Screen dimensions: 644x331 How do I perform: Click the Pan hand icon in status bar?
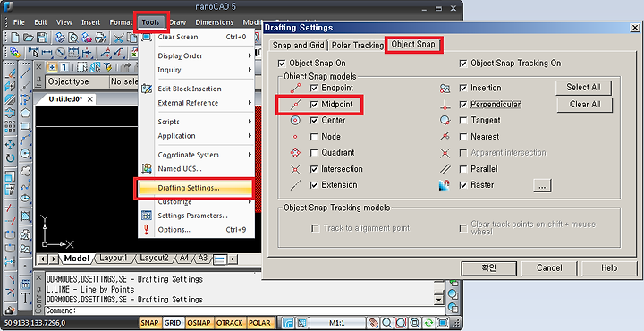coord(373,323)
